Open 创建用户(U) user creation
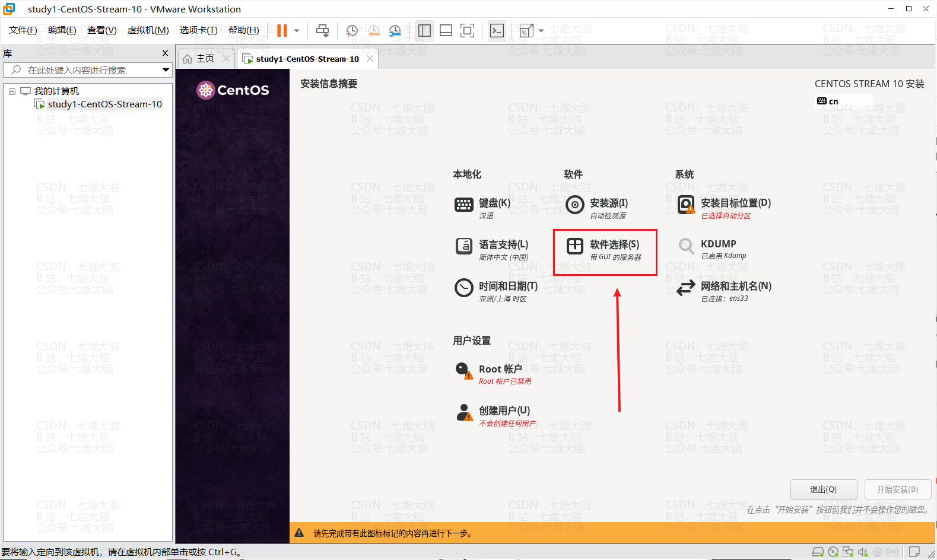This screenshot has width=937, height=560. 495,416
